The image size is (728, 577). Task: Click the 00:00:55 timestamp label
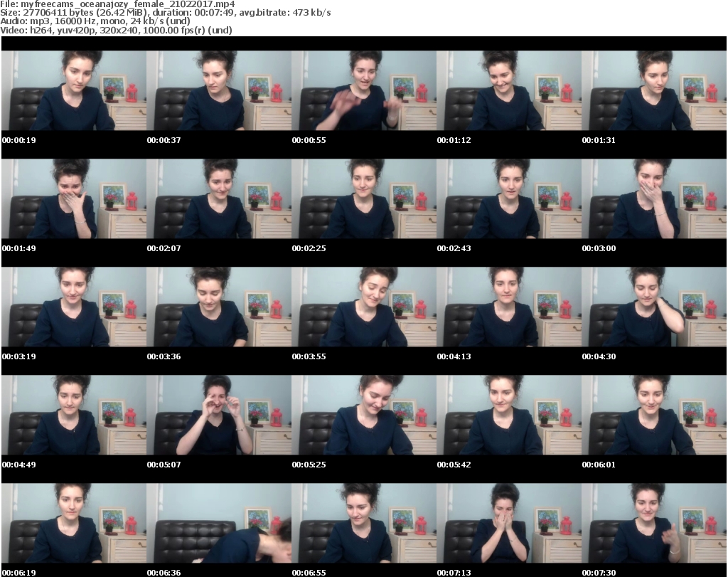click(x=309, y=140)
